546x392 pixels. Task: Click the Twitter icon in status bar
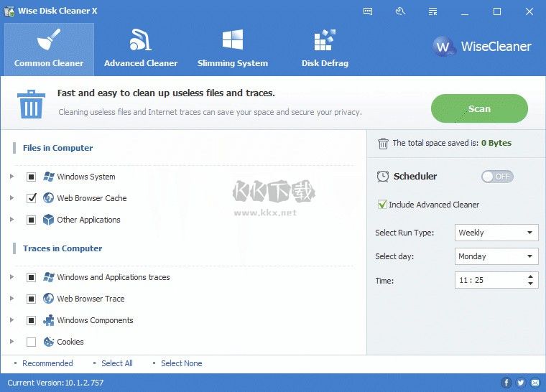520,383
